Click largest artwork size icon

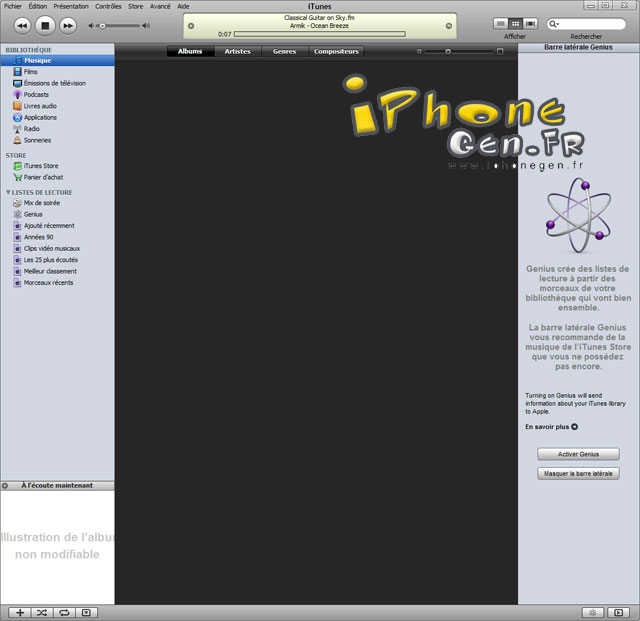(500, 51)
